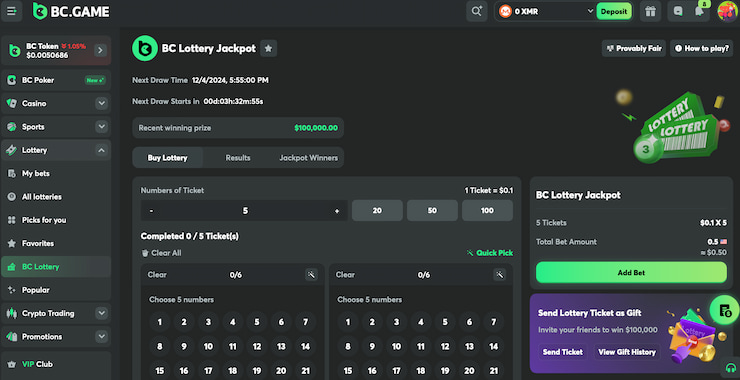Open the gift box rewards icon
Image resolution: width=740 pixels, height=380 pixels.
pyautogui.click(x=650, y=11)
